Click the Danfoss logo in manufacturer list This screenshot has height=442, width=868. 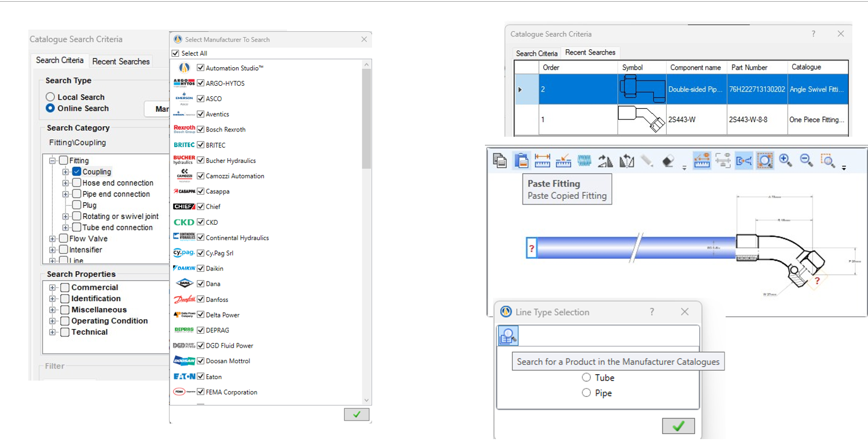185,299
